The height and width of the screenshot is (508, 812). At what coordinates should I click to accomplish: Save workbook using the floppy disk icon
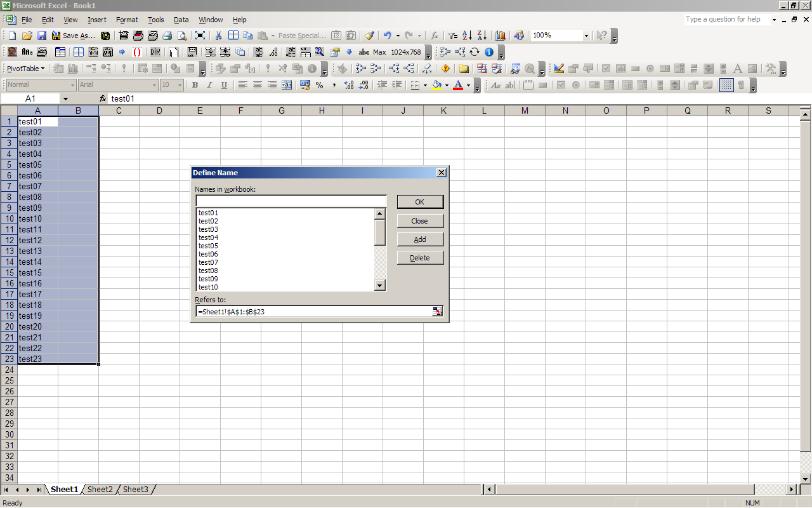[x=41, y=36]
